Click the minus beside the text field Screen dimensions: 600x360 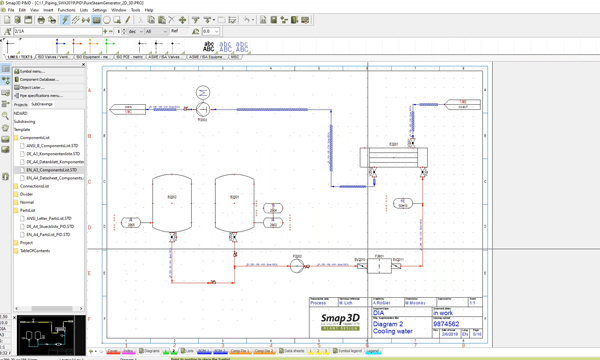pyautogui.click(x=111, y=31)
